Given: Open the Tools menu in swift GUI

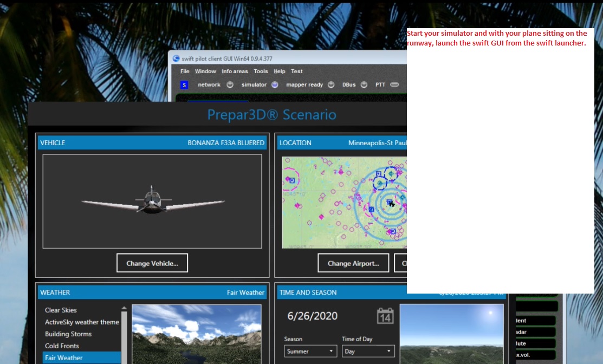Looking at the screenshot, I should point(261,71).
